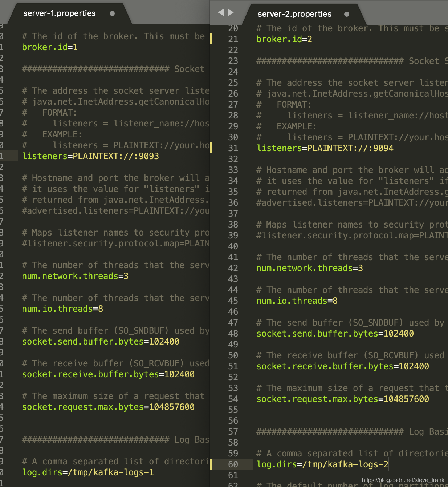The width and height of the screenshot is (448, 487).
Task: Click the FORMAT: comment in server-2 pane
Action: pyautogui.click(x=284, y=105)
